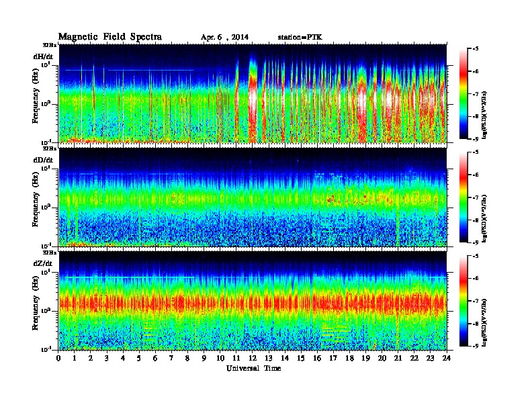
Task: Click the hour 4 tick label on the time axis
Action: point(123,359)
